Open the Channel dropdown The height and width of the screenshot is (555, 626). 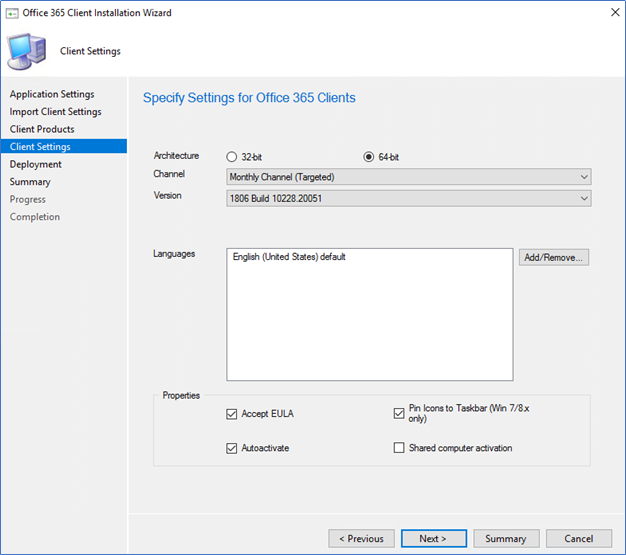409,176
